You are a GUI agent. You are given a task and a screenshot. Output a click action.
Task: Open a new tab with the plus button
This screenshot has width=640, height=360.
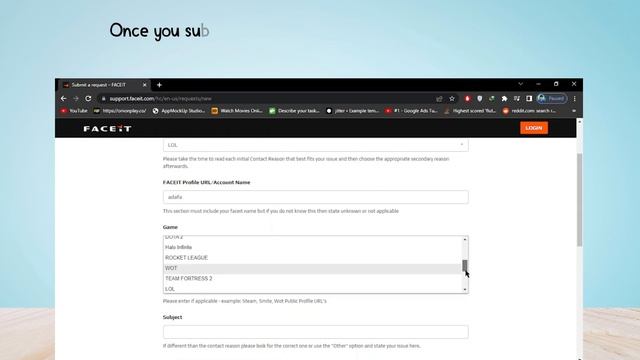point(159,85)
